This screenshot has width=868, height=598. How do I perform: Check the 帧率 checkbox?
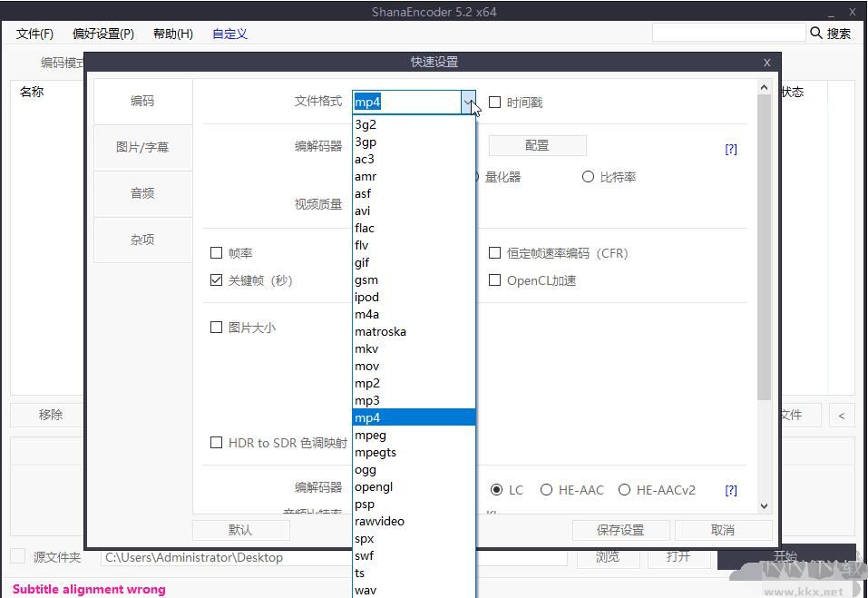[x=217, y=253]
